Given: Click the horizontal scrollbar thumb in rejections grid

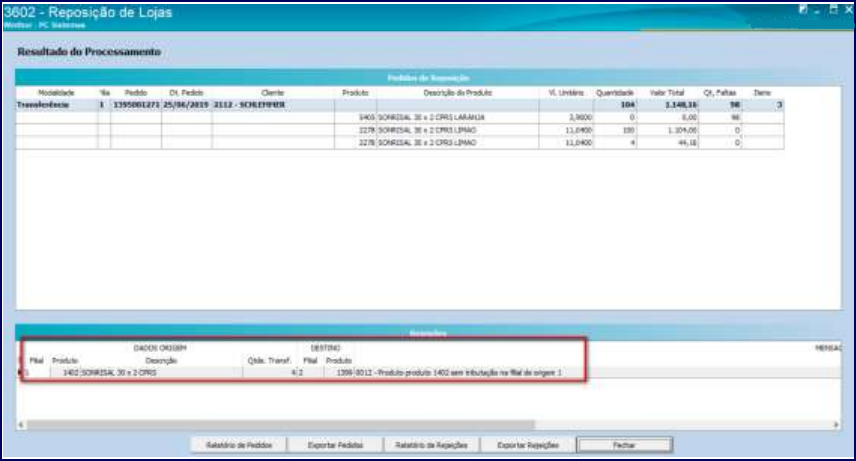Looking at the screenshot, I should [281, 424].
